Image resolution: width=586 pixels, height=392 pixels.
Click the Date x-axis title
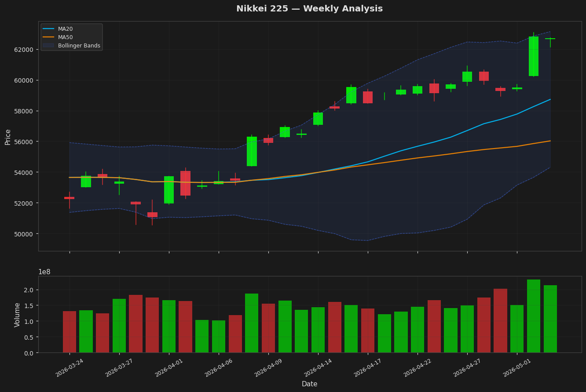(x=309, y=384)
